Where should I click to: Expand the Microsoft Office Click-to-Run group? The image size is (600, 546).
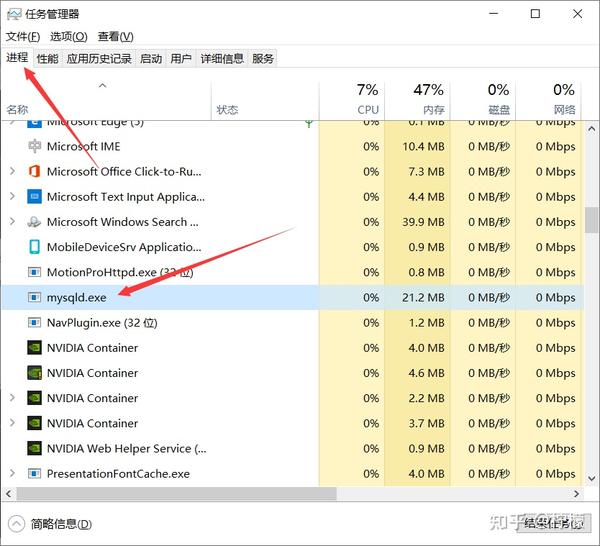pyautogui.click(x=12, y=171)
